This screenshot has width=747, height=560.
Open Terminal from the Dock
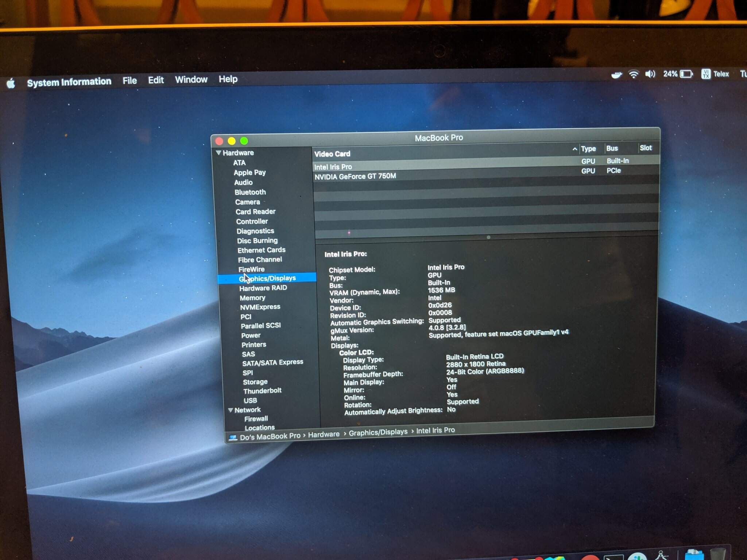613,557
